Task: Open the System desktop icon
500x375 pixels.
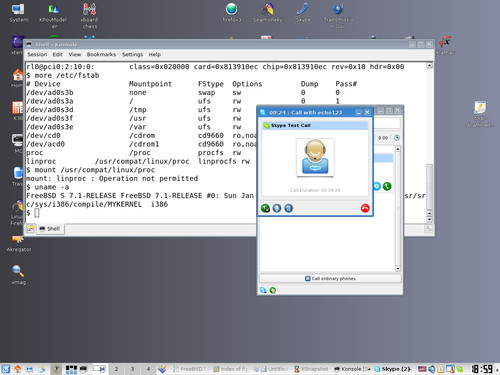Action: 19,13
